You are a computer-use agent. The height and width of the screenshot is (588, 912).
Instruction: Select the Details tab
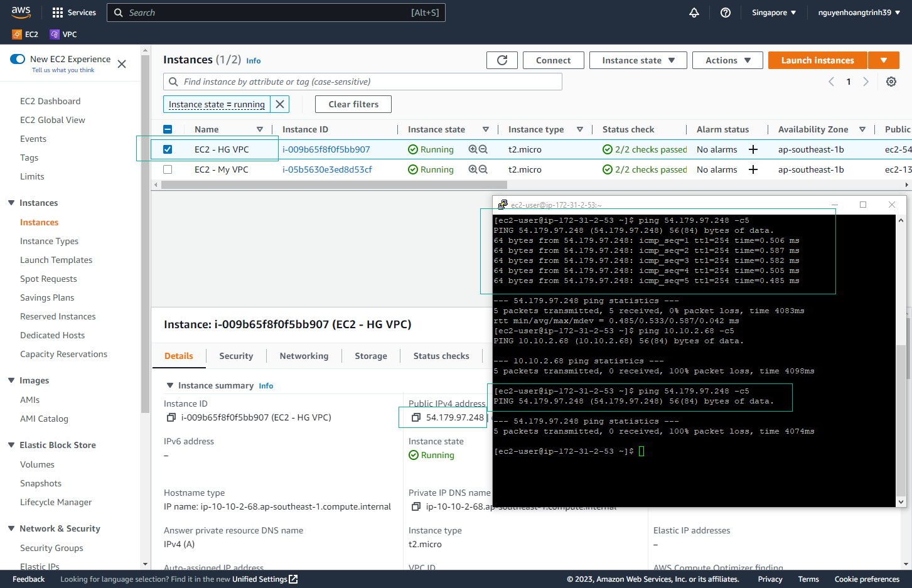click(x=179, y=356)
